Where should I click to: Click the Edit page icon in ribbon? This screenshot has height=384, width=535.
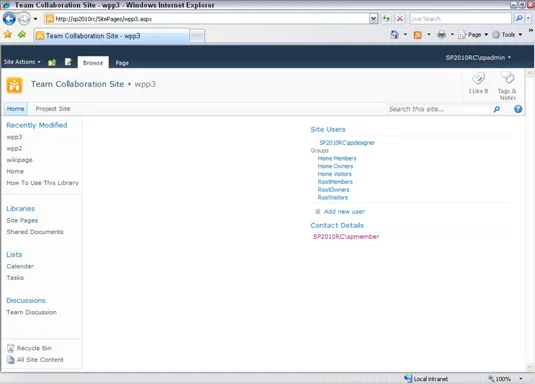click(68, 62)
